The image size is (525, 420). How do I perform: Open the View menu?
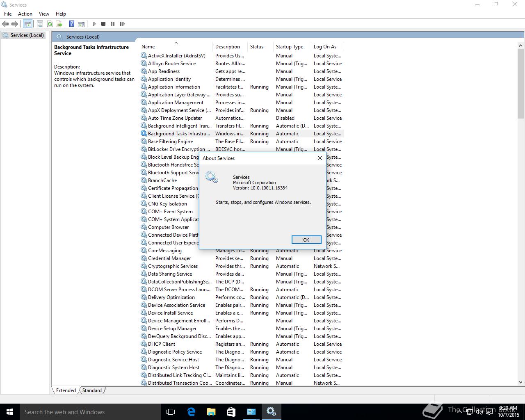tap(44, 14)
